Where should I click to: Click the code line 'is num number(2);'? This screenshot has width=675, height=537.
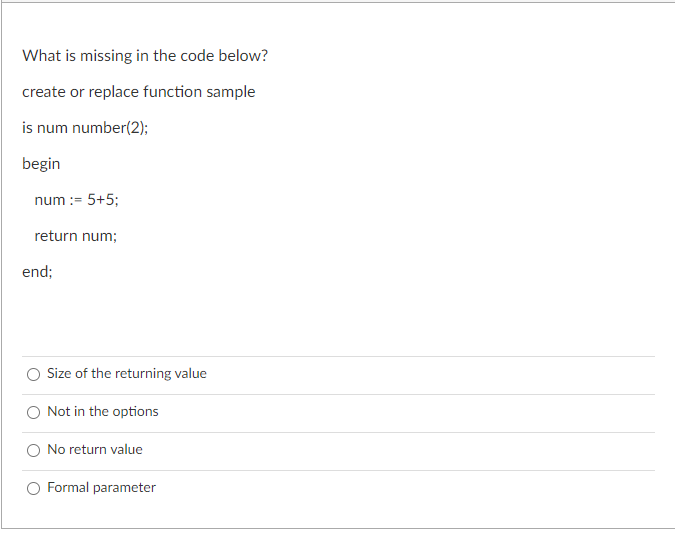tap(85, 128)
